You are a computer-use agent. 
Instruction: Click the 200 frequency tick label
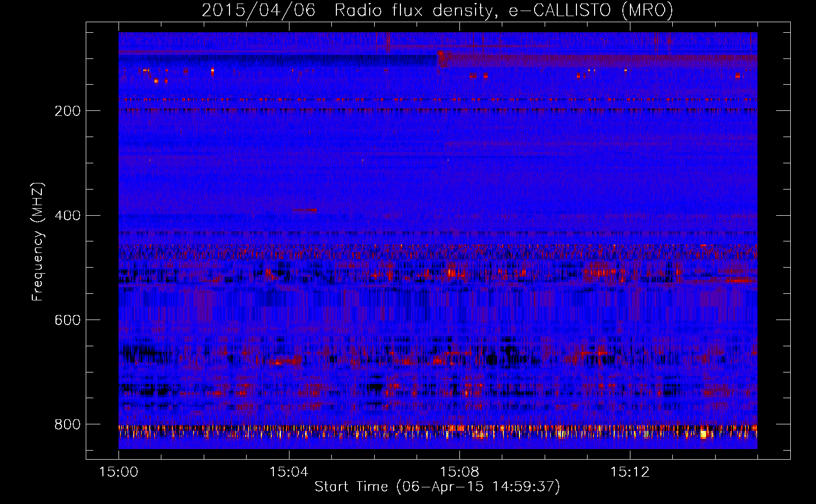tap(68, 111)
